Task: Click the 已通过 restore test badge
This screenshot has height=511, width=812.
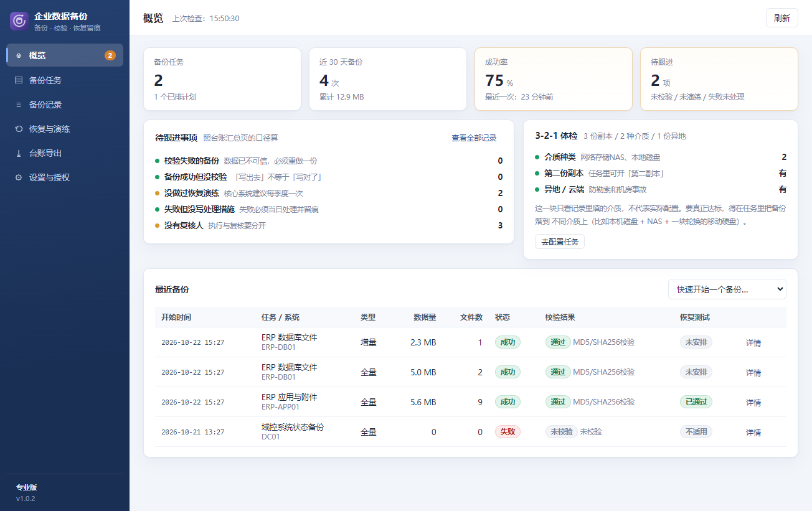Action: click(x=696, y=402)
